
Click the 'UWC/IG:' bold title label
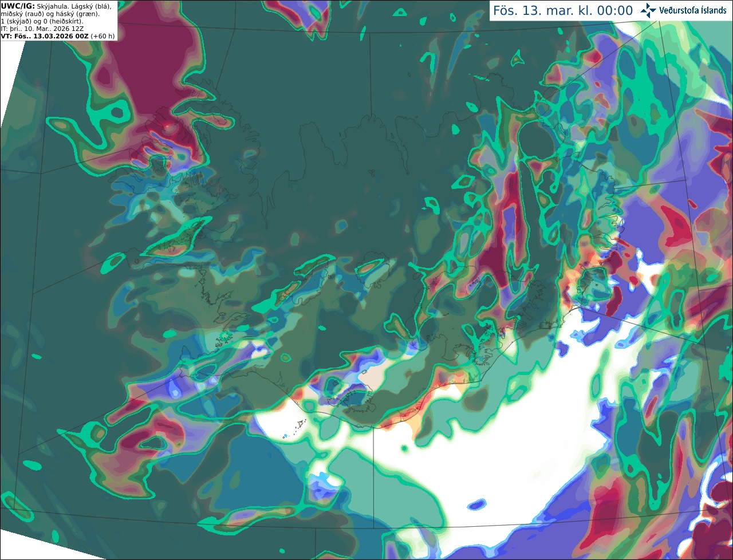click(x=18, y=6)
